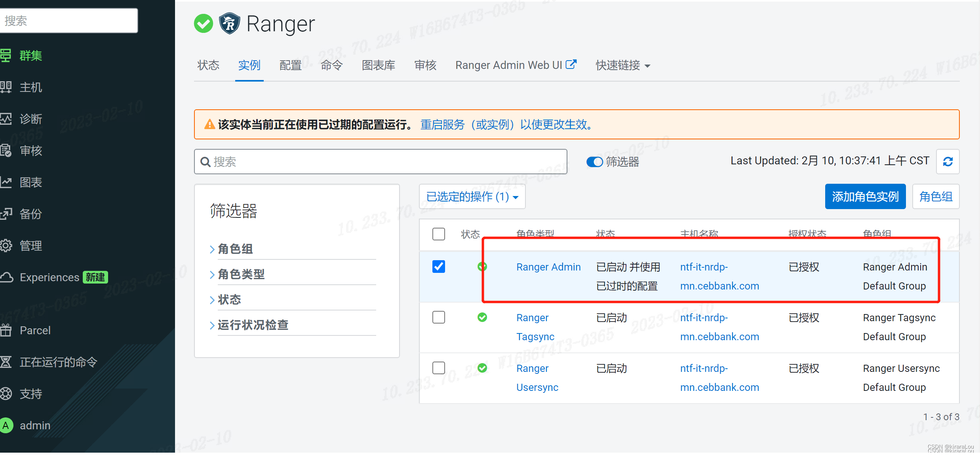The width and height of the screenshot is (980, 457).
Task: Select the 实例 tab
Action: pos(249,65)
